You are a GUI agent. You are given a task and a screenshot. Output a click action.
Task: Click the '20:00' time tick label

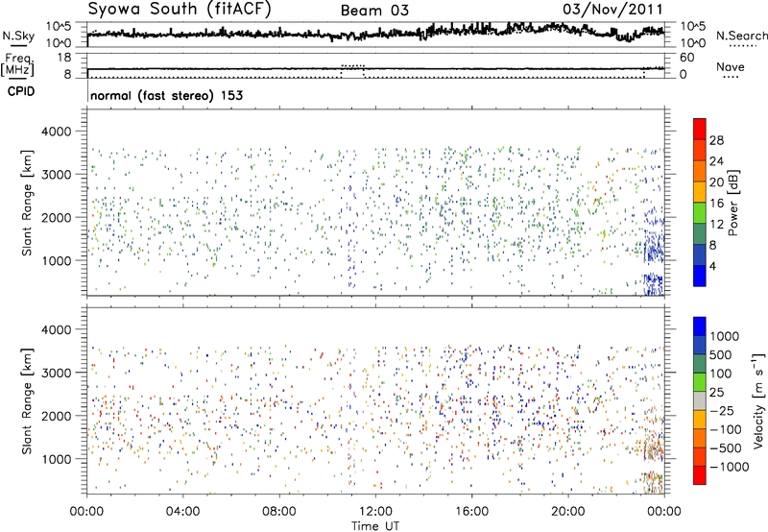[568, 512]
